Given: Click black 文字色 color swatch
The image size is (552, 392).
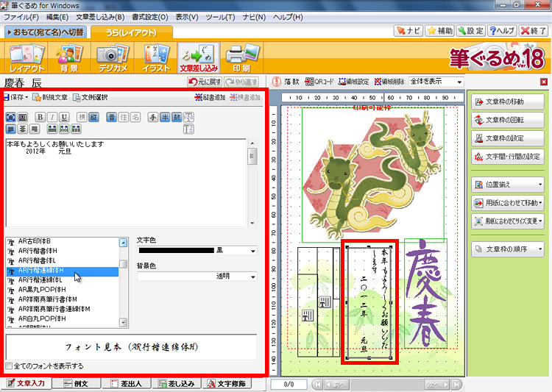Looking at the screenshot, I should [177, 251].
